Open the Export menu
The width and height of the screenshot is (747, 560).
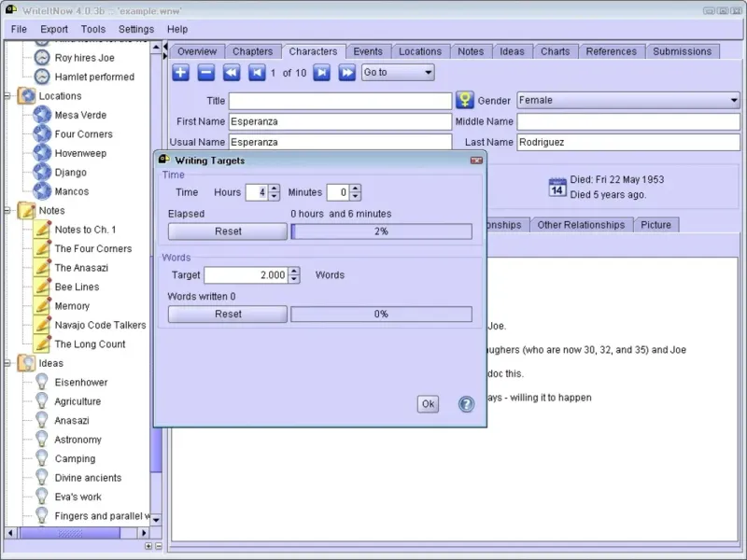(54, 29)
